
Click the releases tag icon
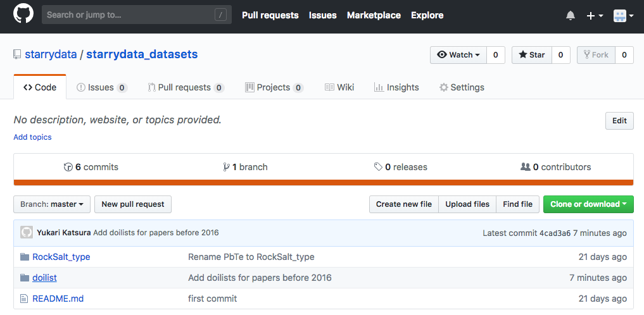378,167
